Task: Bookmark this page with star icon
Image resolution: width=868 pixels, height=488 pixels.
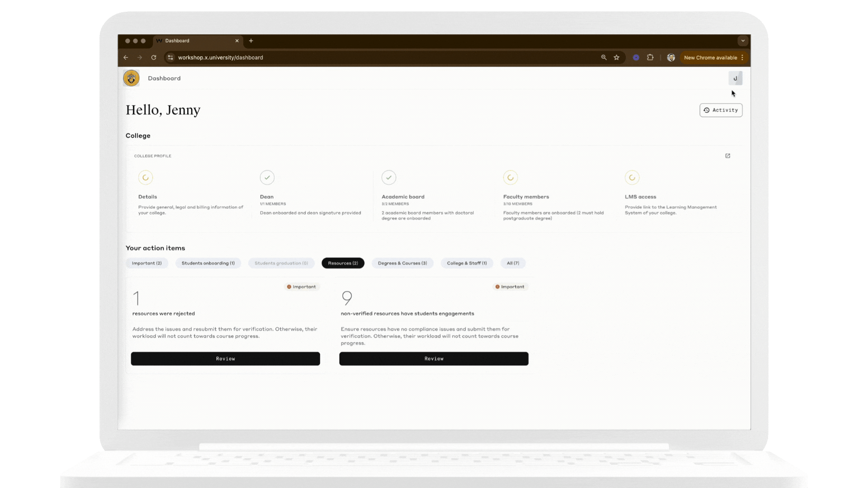Action: 617,57
